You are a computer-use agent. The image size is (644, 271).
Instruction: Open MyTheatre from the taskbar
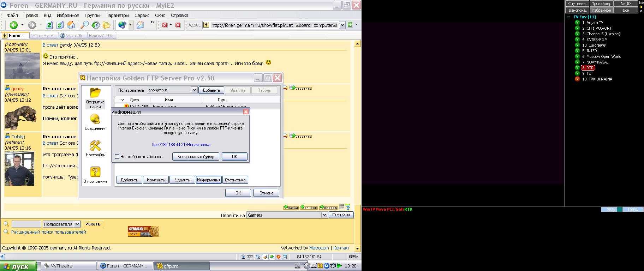pos(69,266)
